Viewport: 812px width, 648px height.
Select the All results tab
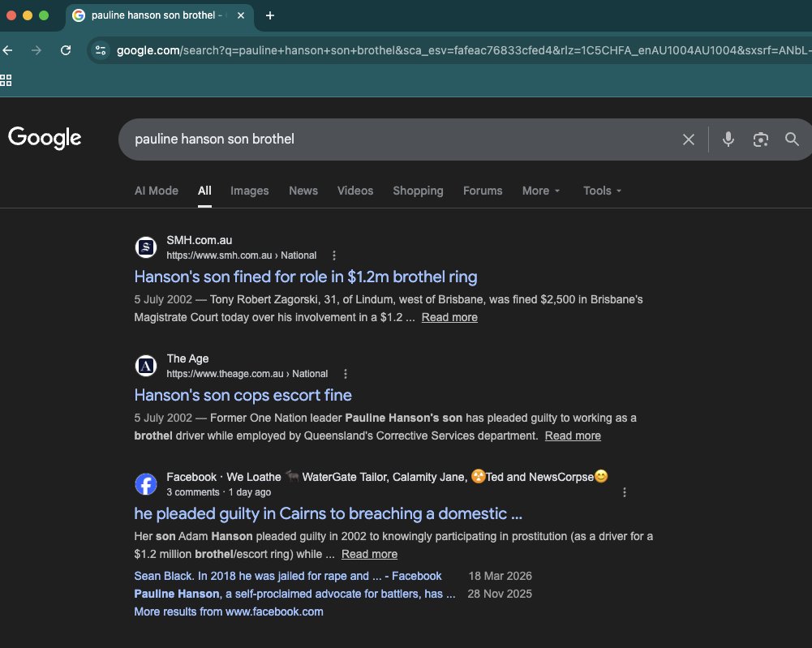point(204,191)
